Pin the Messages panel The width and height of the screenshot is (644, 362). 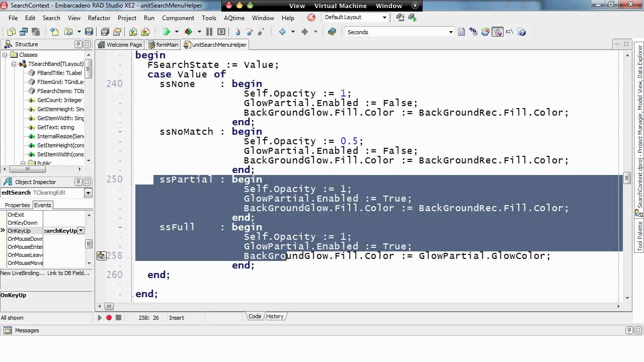pyautogui.click(x=629, y=330)
